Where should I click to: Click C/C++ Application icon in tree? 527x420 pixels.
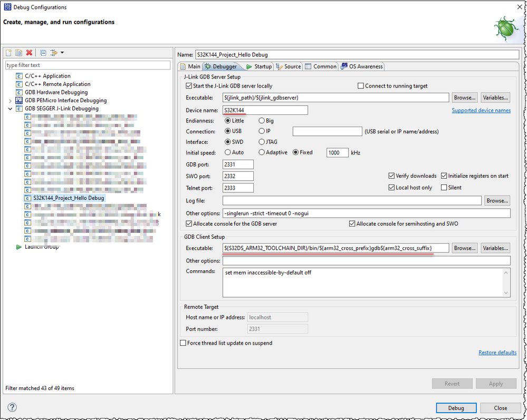19,76
